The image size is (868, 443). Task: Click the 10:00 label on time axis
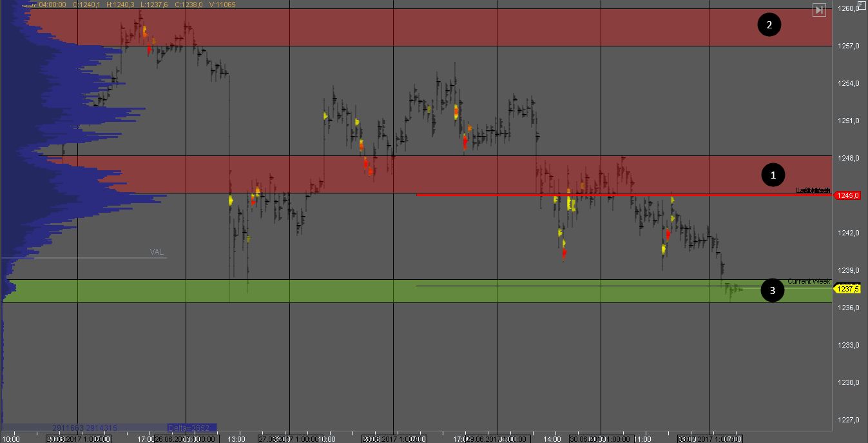point(12,439)
